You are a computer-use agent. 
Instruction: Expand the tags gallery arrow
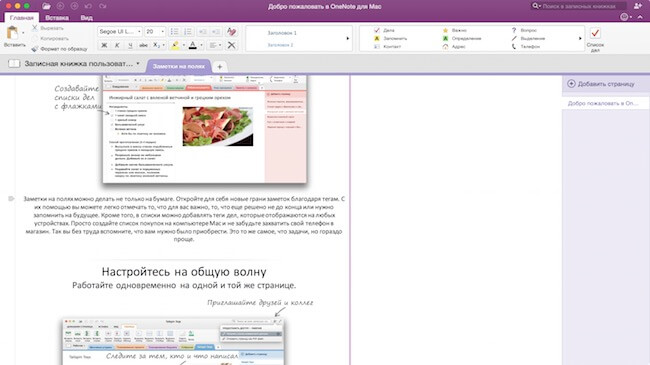pyautogui.click(x=580, y=38)
